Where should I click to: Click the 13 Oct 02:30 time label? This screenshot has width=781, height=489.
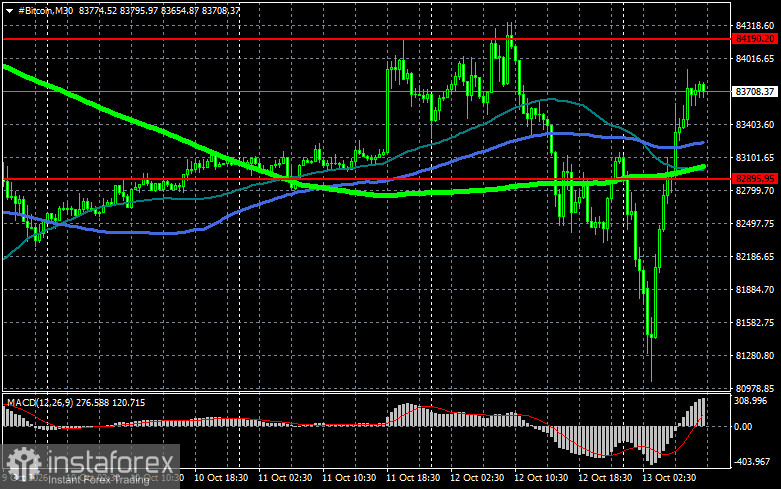coord(669,478)
